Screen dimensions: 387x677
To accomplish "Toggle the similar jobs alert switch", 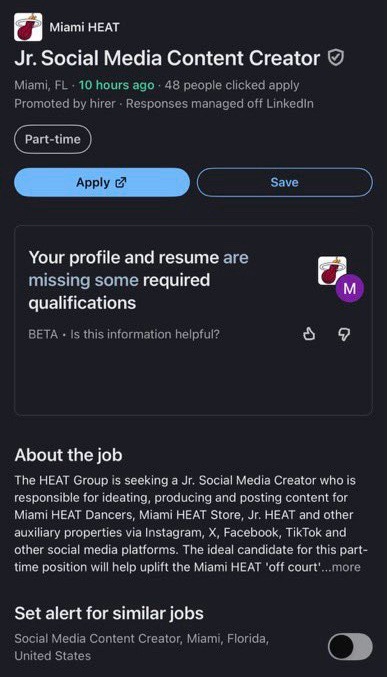I will tap(350, 647).
